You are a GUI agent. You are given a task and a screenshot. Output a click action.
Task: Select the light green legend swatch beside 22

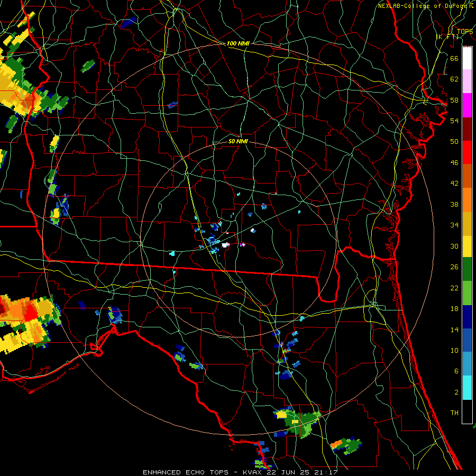click(467, 293)
